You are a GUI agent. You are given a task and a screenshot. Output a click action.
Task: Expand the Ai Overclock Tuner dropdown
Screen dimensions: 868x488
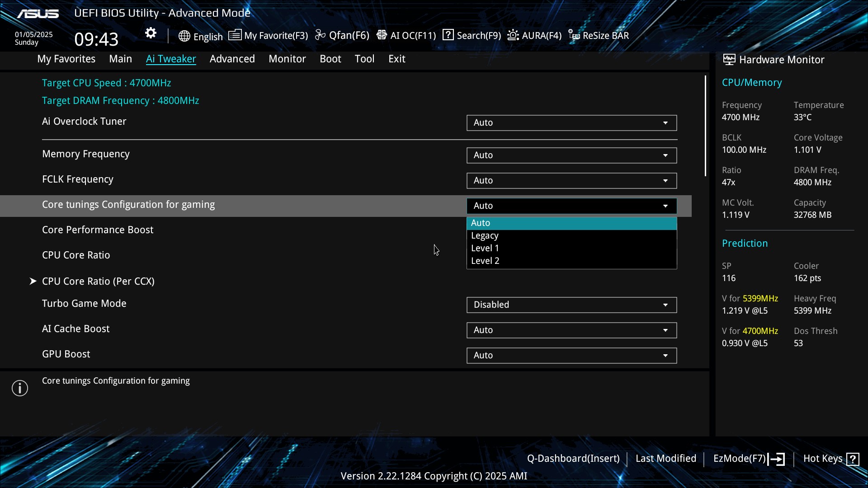[571, 122]
